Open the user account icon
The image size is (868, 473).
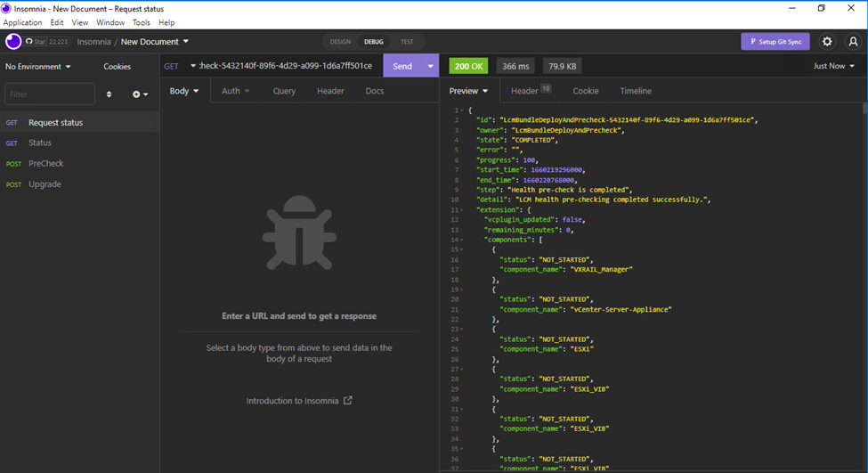coord(853,42)
